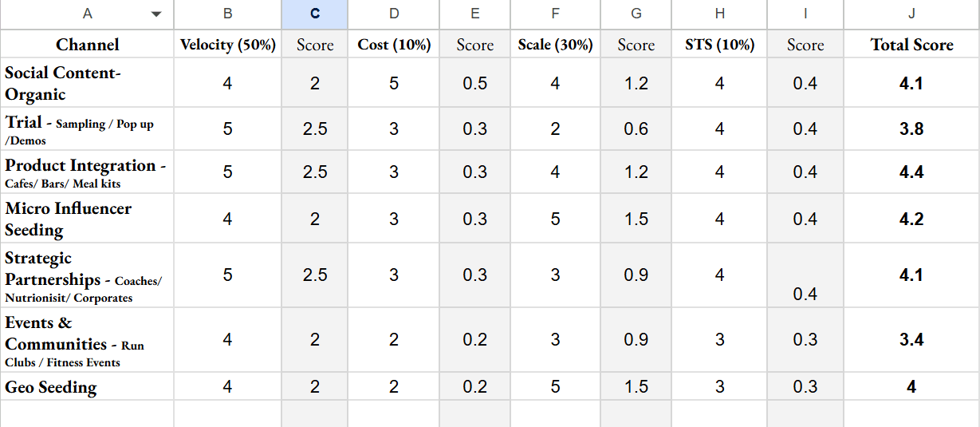The width and height of the screenshot is (980, 427).
Task: Click Events & Communities channel cell
Action: coord(87,341)
